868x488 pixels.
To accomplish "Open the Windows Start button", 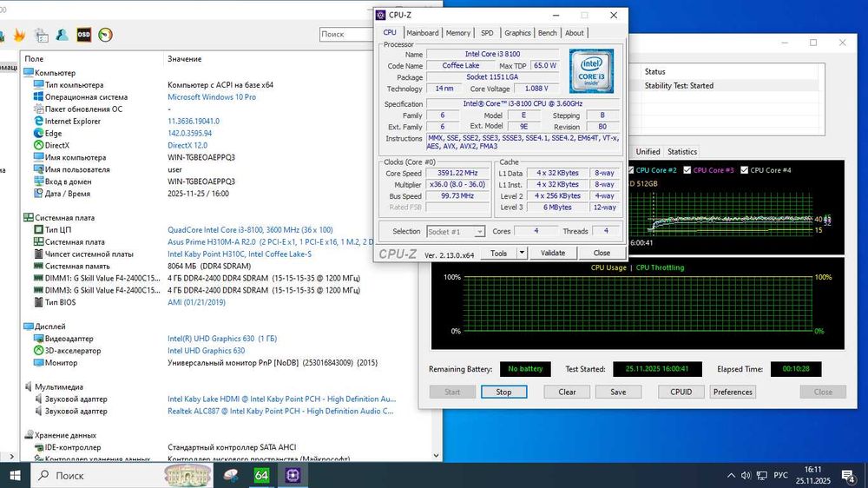I will point(15,475).
